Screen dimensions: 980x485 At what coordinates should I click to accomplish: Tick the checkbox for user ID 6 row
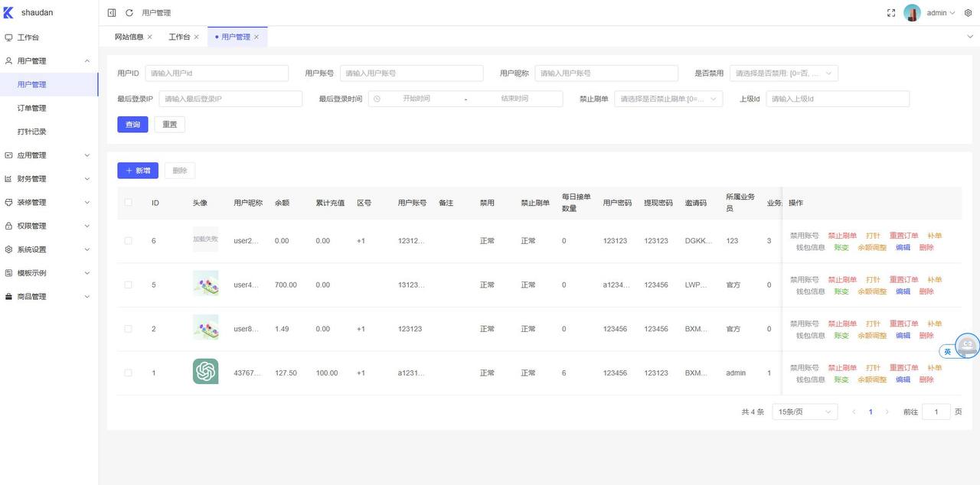click(x=128, y=241)
